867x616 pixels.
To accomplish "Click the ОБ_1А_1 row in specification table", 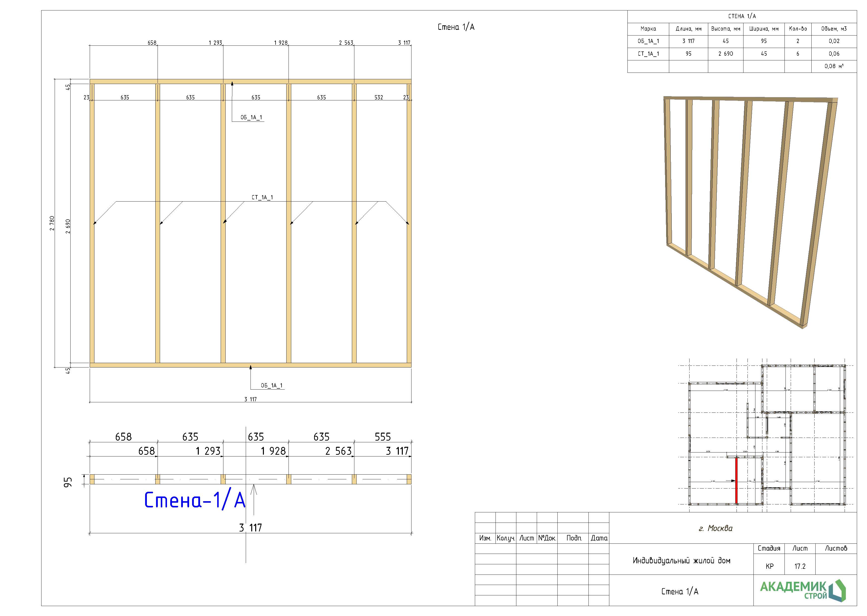I will point(648,41).
